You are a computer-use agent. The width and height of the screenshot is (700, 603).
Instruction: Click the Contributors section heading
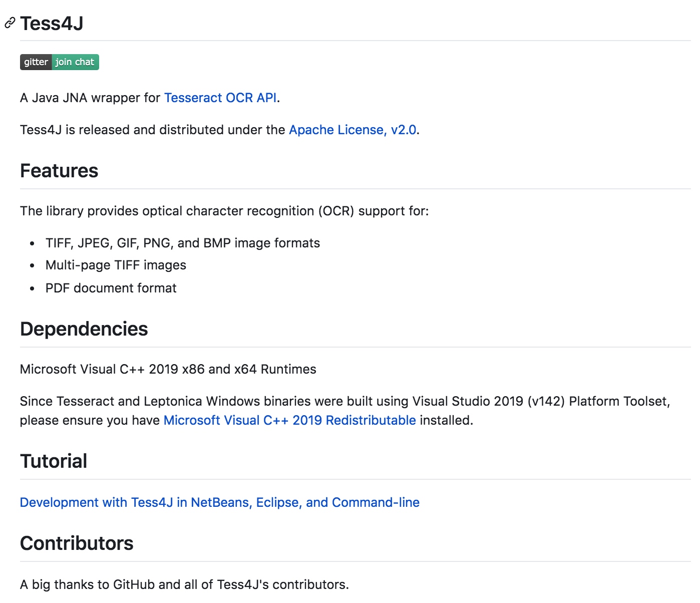(77, 543)
